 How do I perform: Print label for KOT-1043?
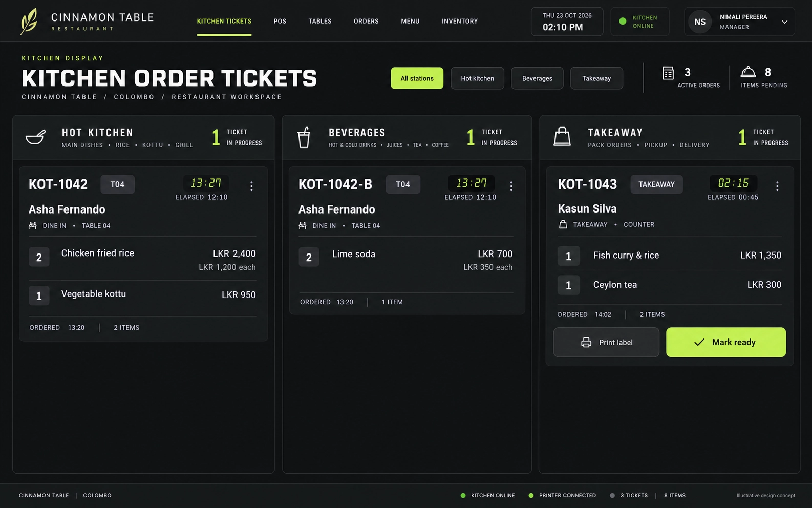606,342
